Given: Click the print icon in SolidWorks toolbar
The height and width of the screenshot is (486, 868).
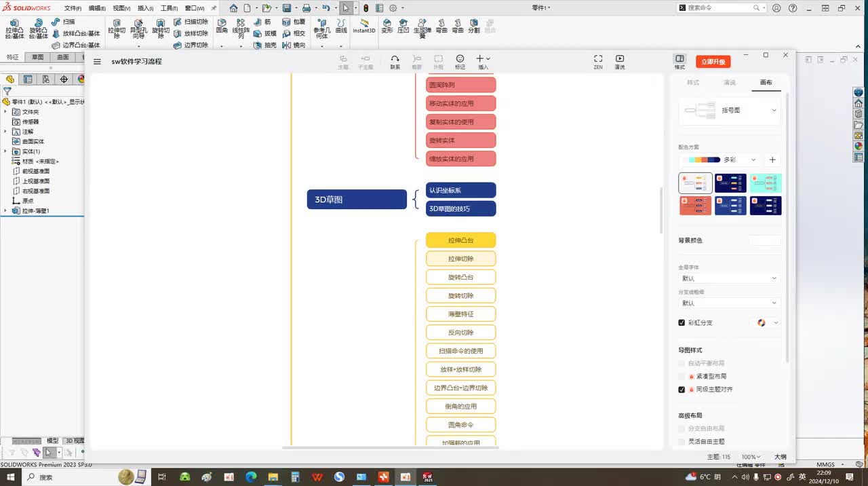Looking at the screenshot, I should 307,8.
